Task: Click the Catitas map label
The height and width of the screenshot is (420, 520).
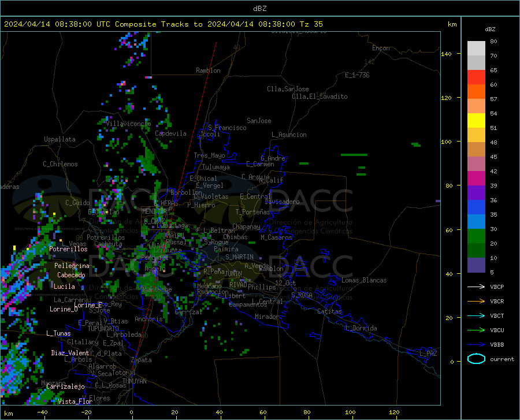Action: pyautogui.click(x=329, y=311)
